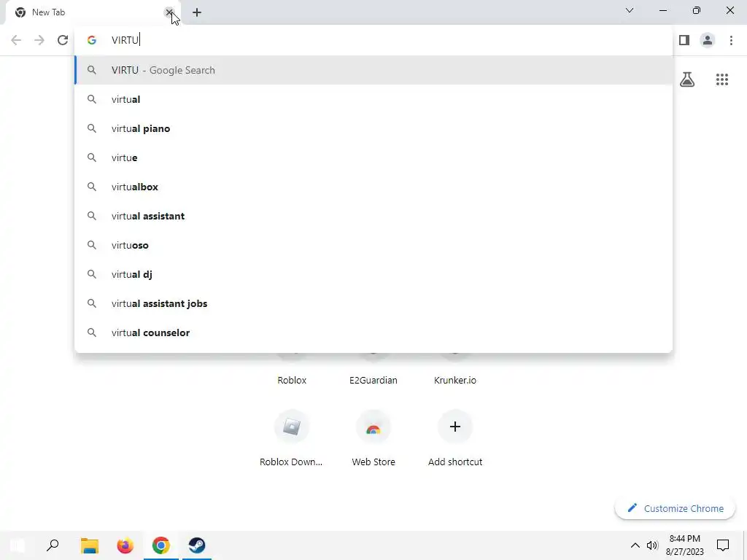Click in the address bar containing VIRTU
The width and height of the screenshot is (747, 560).
coord(373,40)
